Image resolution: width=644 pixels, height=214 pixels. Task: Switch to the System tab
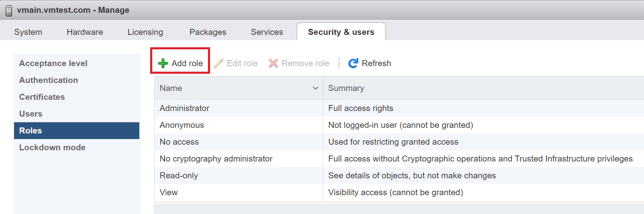[28, 32]
